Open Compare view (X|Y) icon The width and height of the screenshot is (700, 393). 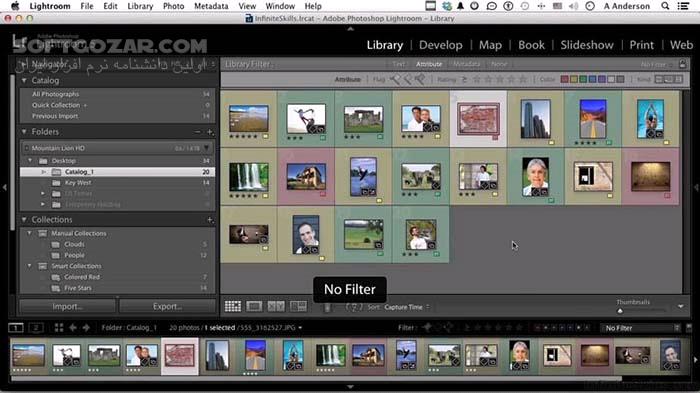[x=276, y=306]
